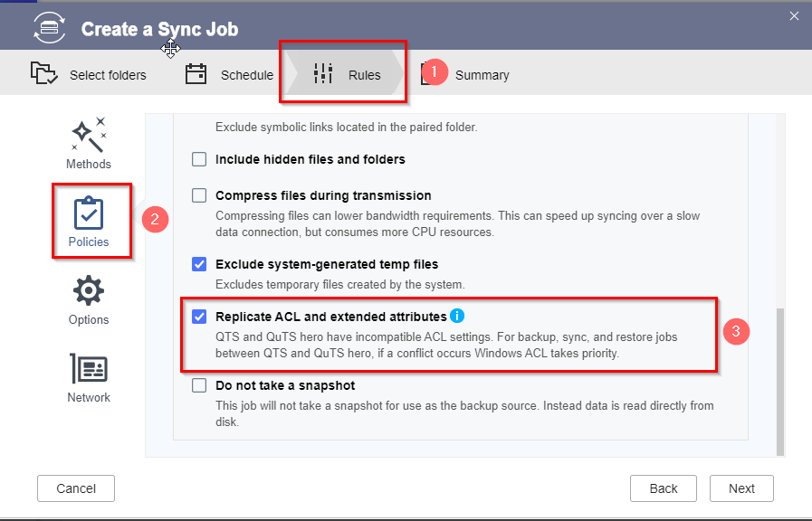Screen dimensions: 812x521
Task: Cancel the sync job creation
Action: coord(75,488)
